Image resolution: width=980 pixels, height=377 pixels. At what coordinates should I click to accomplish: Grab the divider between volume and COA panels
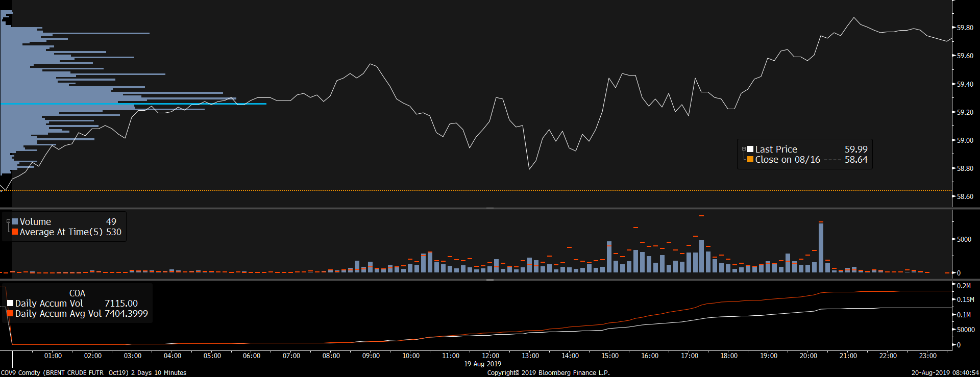(490, 280)
